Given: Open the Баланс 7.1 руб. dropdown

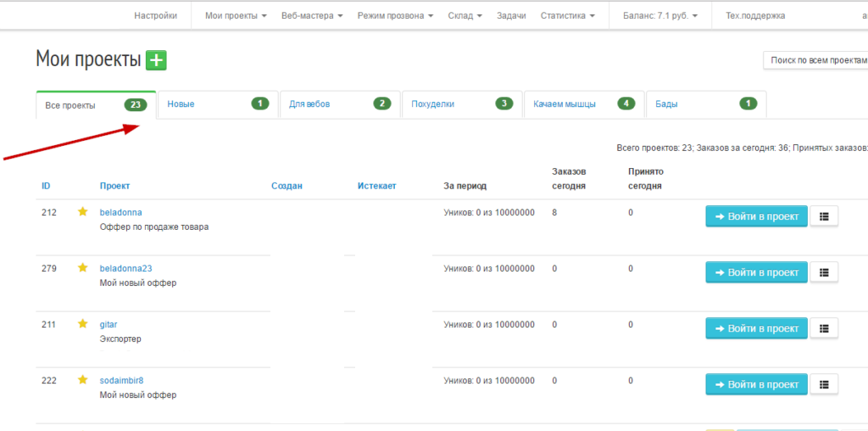Looking at the screenshot, I should [660, 15].
